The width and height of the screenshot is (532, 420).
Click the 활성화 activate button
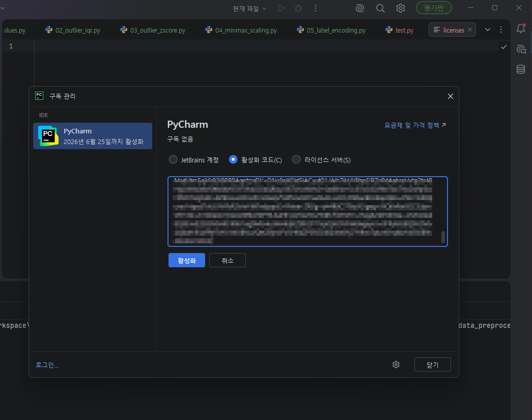point(187,260)
